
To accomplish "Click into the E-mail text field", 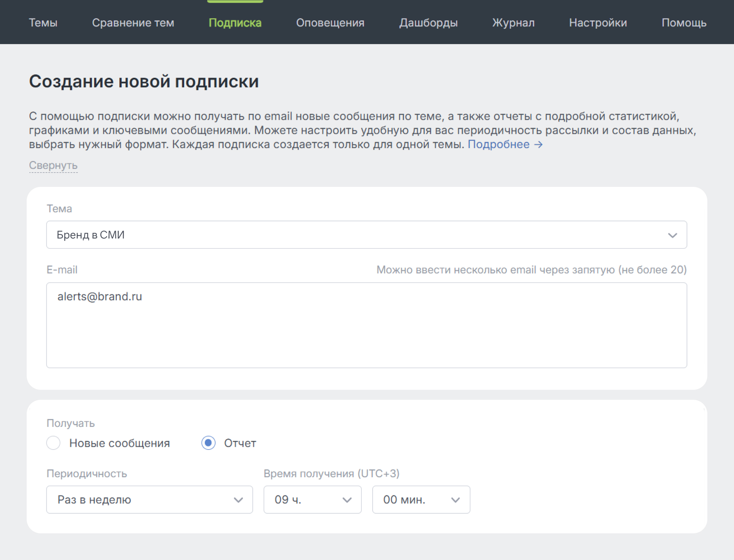I will pos(366,325).
